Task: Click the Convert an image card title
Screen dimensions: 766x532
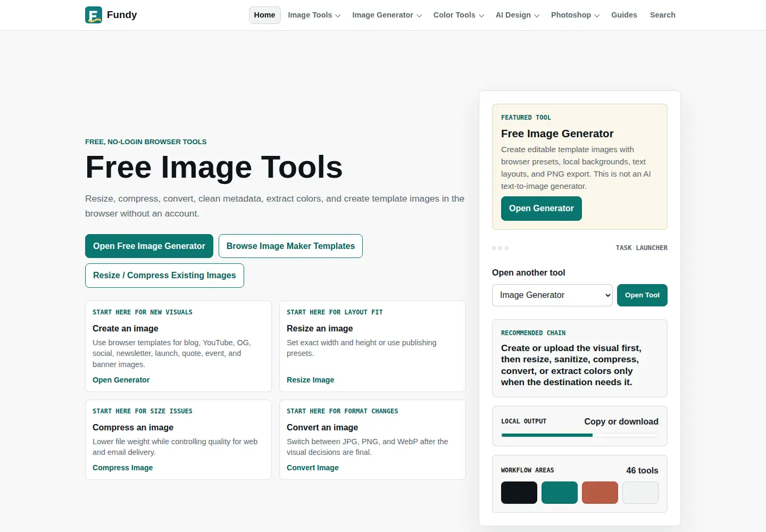Action: pyautogui.click(x=322, y=428)
